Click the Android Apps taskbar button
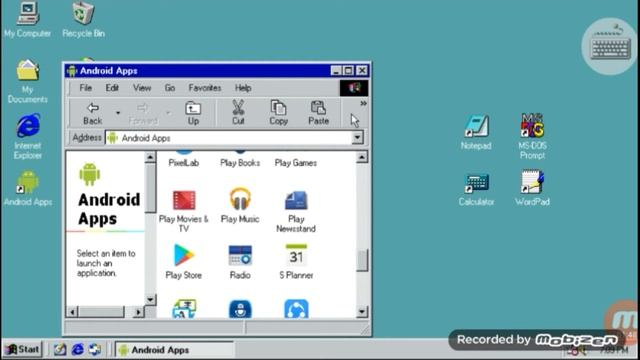640x360 pixels. tap(174, 350)
